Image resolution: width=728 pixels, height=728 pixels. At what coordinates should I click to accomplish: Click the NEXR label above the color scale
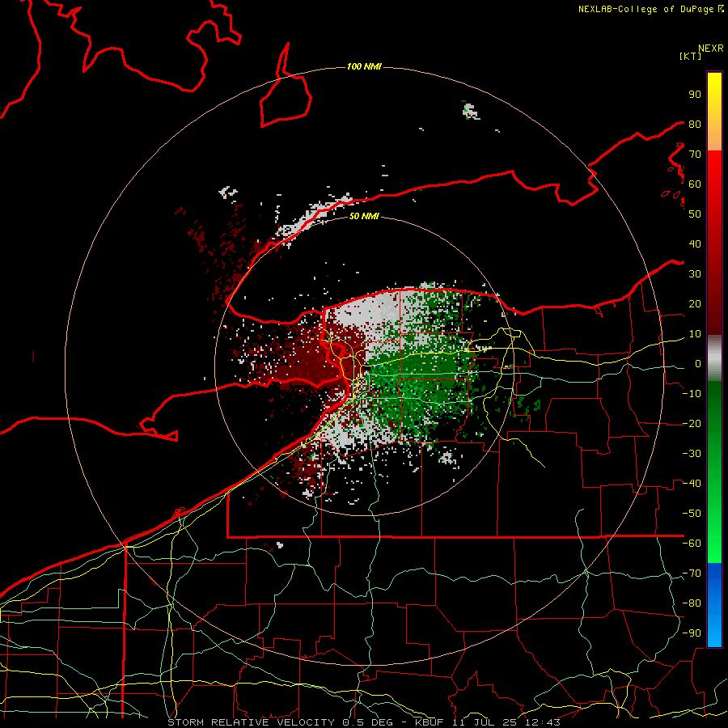click(711, 49)
